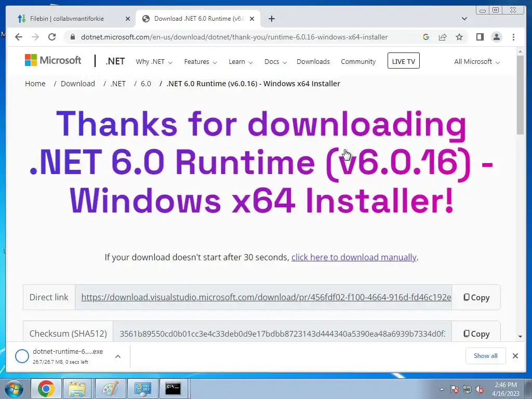The width and height of the screenshot is (532, 399).
Task: Go to .NET breadcrumb
Action: (118, 84)
